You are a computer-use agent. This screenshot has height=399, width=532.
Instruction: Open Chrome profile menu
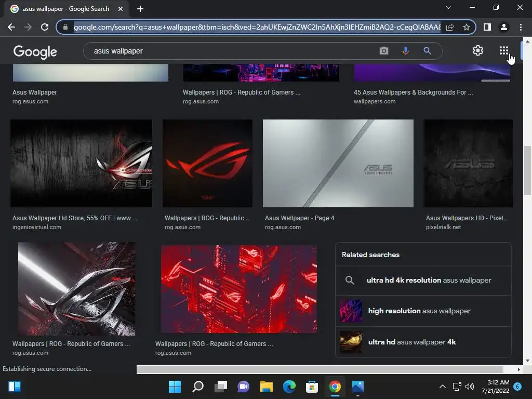click(504, 27)
